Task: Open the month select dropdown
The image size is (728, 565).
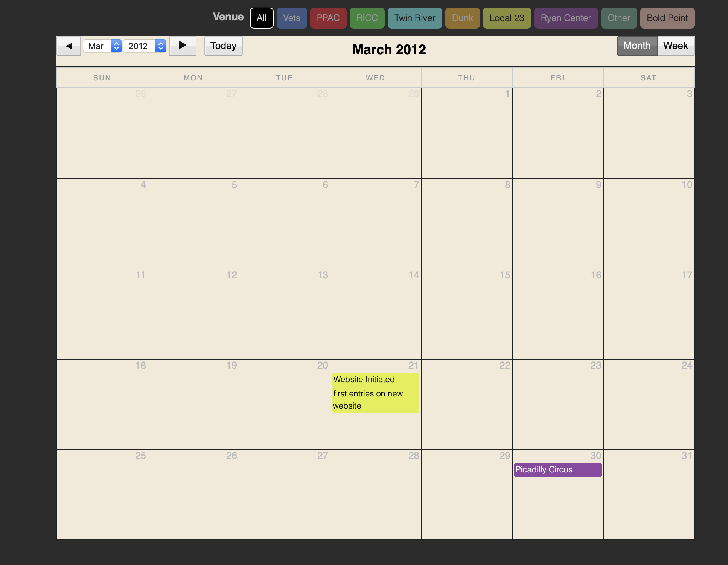Action: coord(102,46)
